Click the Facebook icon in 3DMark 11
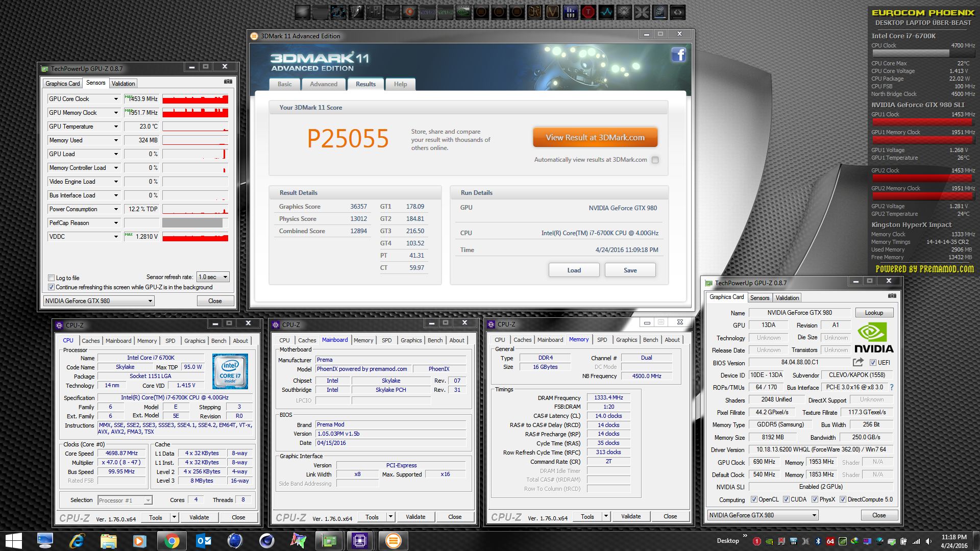Image resolution: width=980 pixels, height=551 pixels. (678, 55)
